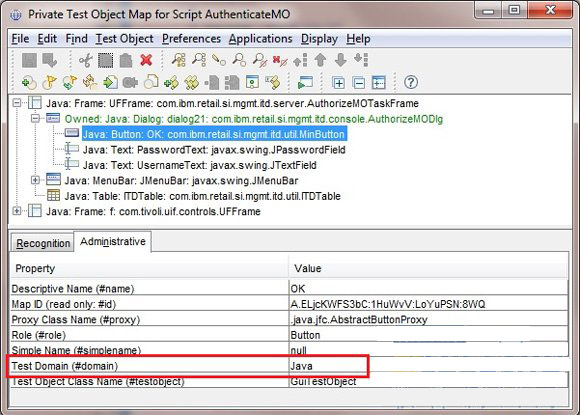
Task: Expand the com.tivoli.uif.controls.UFFrame node
Action: [17, 211]
